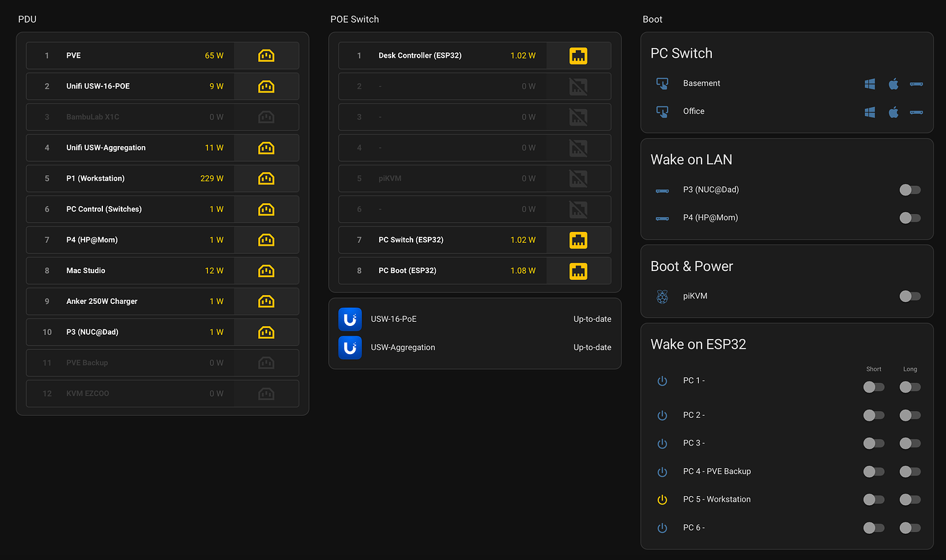
Task: Toggle P4 (HP@Mom) PDU plug icon
Action: click(x=266, y=240)
